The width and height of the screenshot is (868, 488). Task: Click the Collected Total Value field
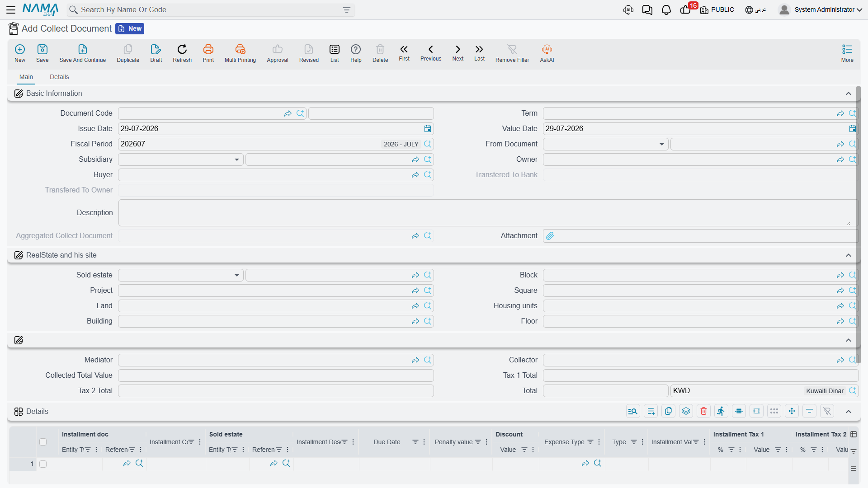click(x=276, y=375)
